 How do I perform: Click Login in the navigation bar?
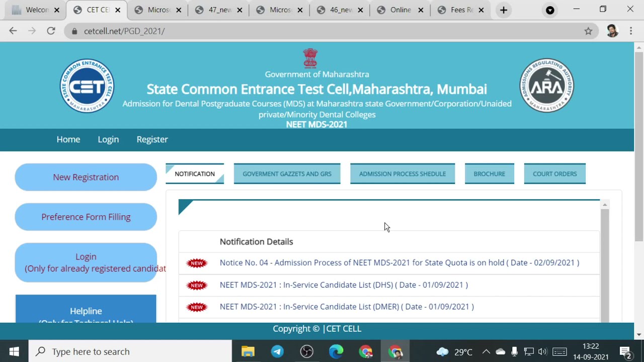pos(108,139)
